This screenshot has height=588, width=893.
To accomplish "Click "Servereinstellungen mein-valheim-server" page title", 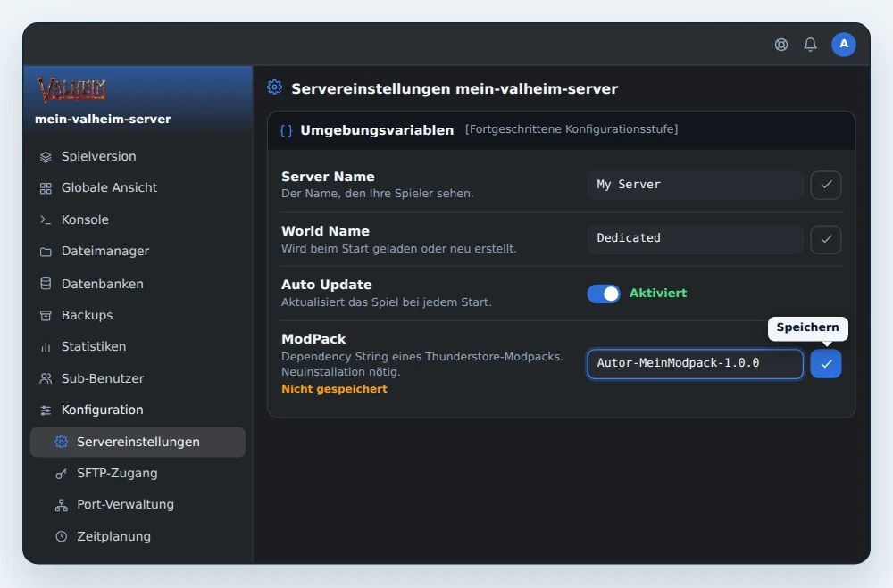I will tap(455, 89).
